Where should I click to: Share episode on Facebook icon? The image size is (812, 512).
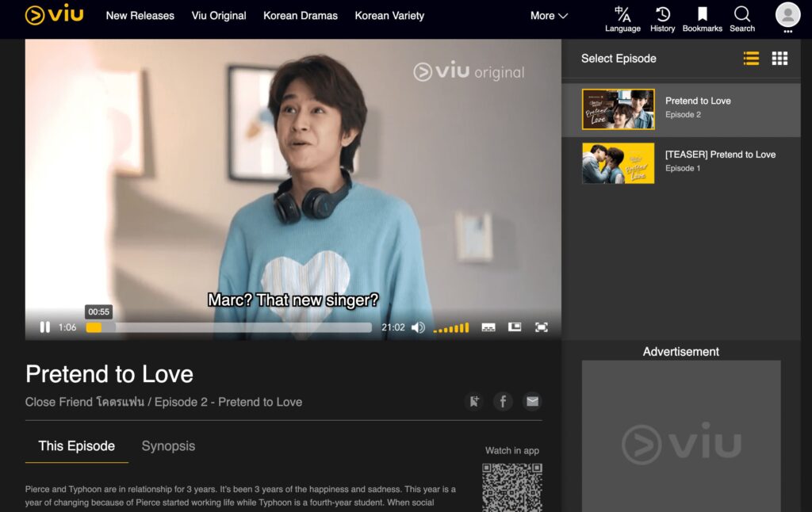pyautogui.click(x=503, y=401)
